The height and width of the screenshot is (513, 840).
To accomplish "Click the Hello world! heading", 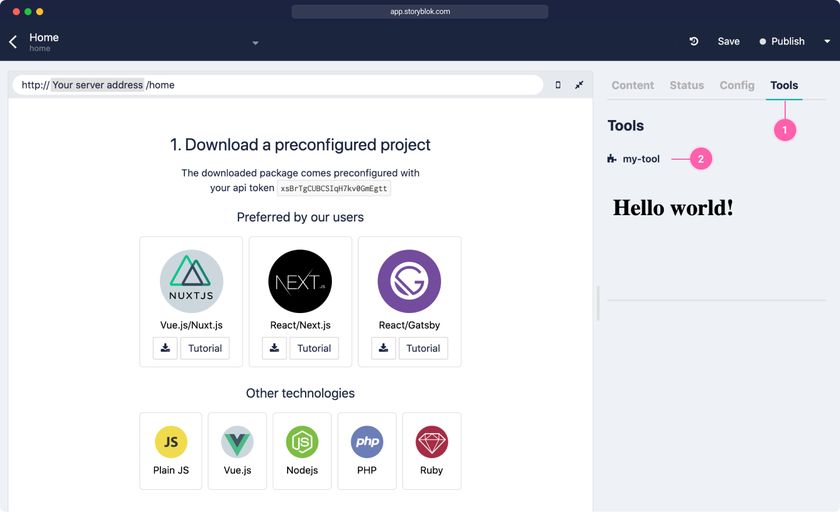I will [x=673, y=208].
